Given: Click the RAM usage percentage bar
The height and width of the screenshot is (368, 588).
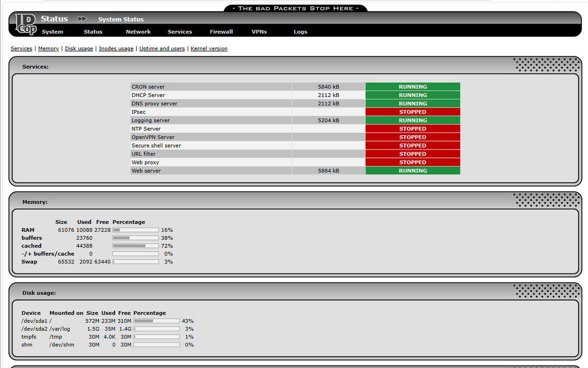Looking at the screenshot, I should pos(136,230).
